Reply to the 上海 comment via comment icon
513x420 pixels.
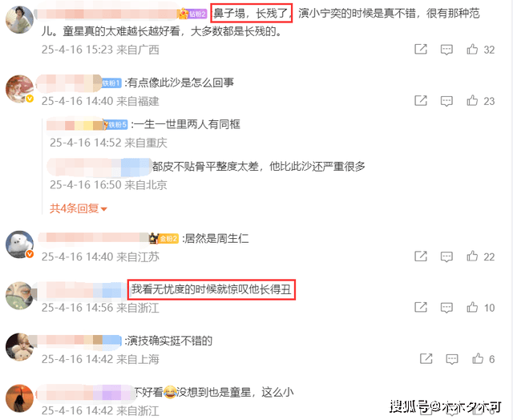pyautogui.click(x=452, y=359)
